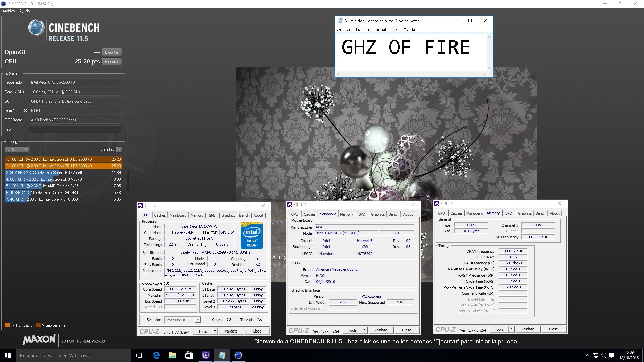This screenshot has width=644, height=362.
Task: Expand the Tools arrow in the CPU-Z CPU window
Action: [215, 331]
